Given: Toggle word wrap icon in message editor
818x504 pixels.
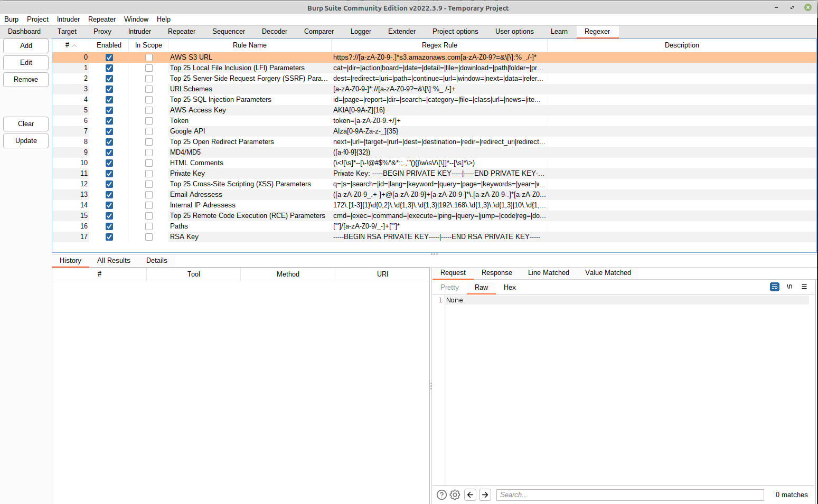Looking at the screenshot, I should click(775, 287).
